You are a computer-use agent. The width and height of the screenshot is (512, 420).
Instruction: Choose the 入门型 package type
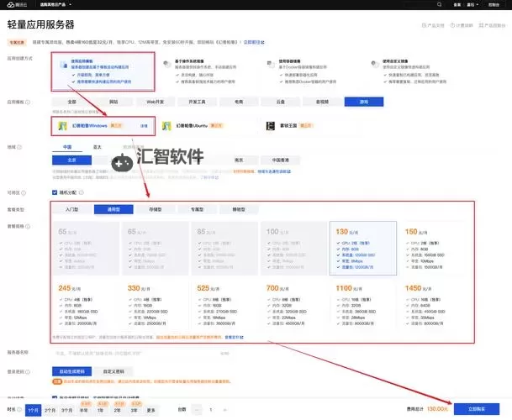(71, 209)
